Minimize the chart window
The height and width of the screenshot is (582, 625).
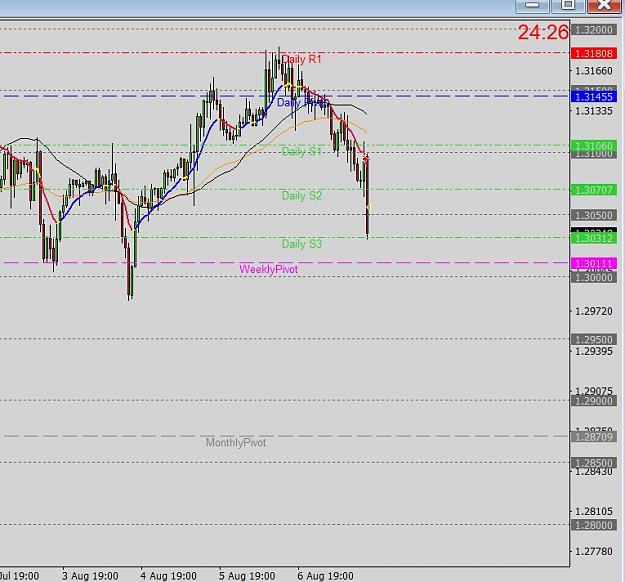click(532, 6)
